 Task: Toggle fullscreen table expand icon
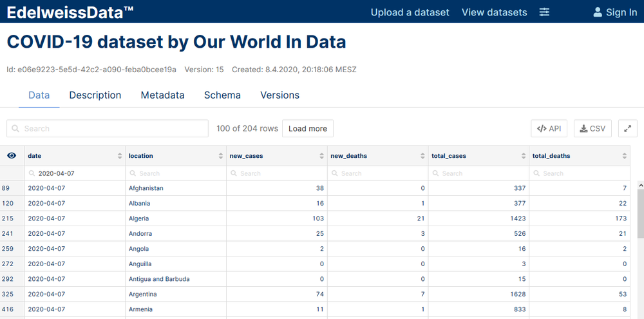click(x=627, y=129)
